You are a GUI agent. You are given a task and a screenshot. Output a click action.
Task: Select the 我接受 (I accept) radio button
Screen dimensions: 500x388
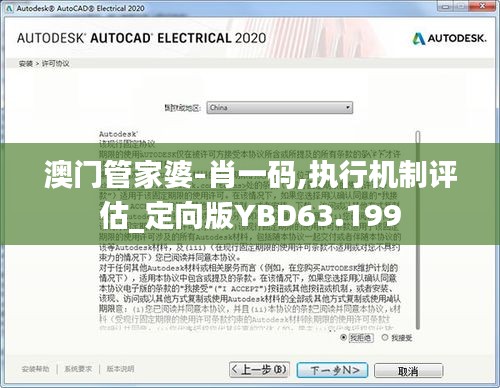(x=385, y=338)
